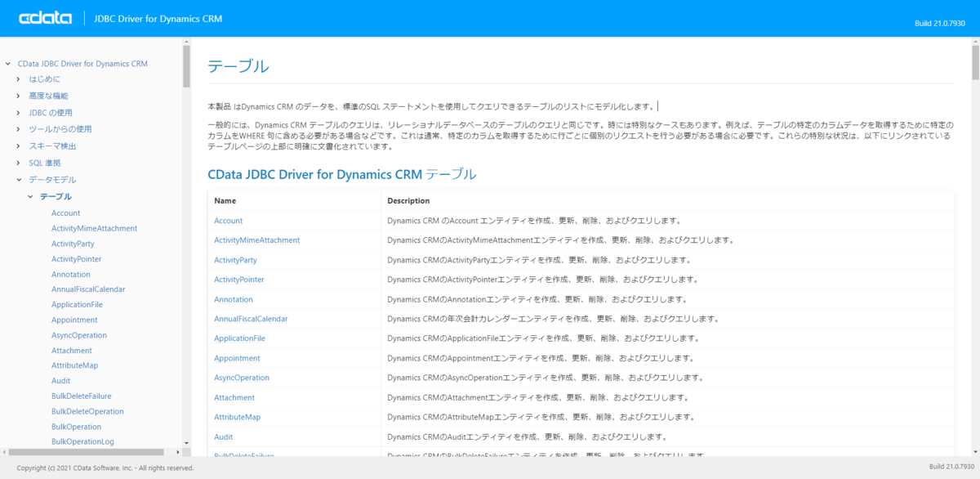Open ActivityMimeAttachment in the sidebar tree
980x479 pixels.
94,228
